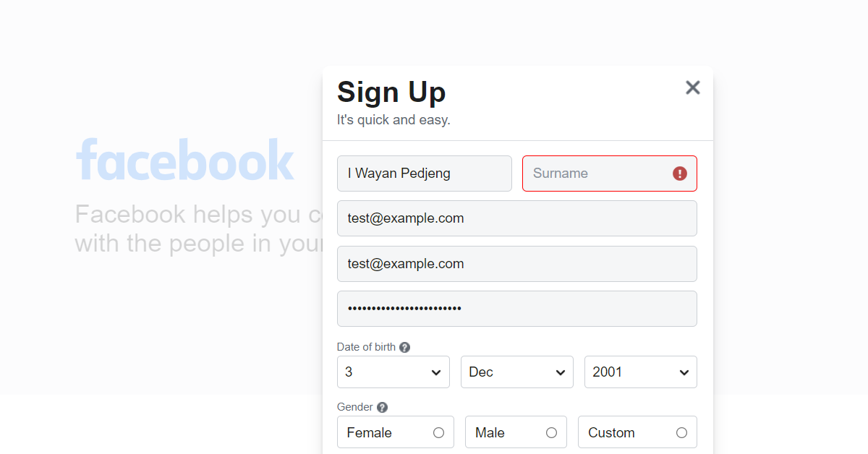868x454 pixels.
Task: Click the first name field with I Wayan Pedjeng
Action: click(x=424, y=174)
